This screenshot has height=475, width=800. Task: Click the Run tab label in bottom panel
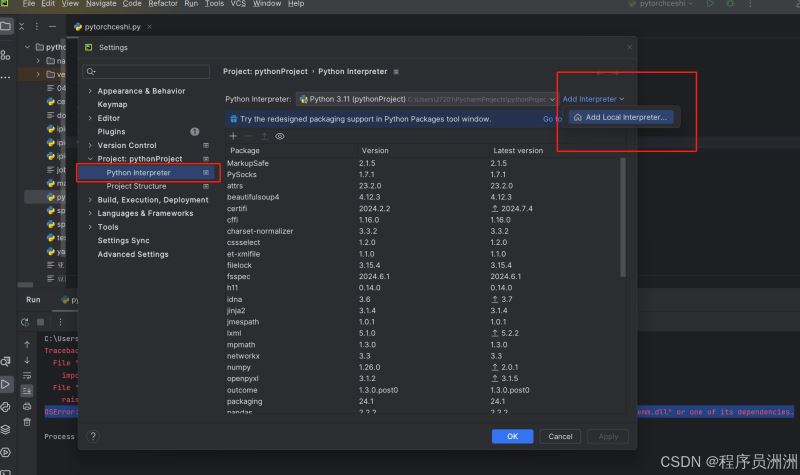point(33,299)
